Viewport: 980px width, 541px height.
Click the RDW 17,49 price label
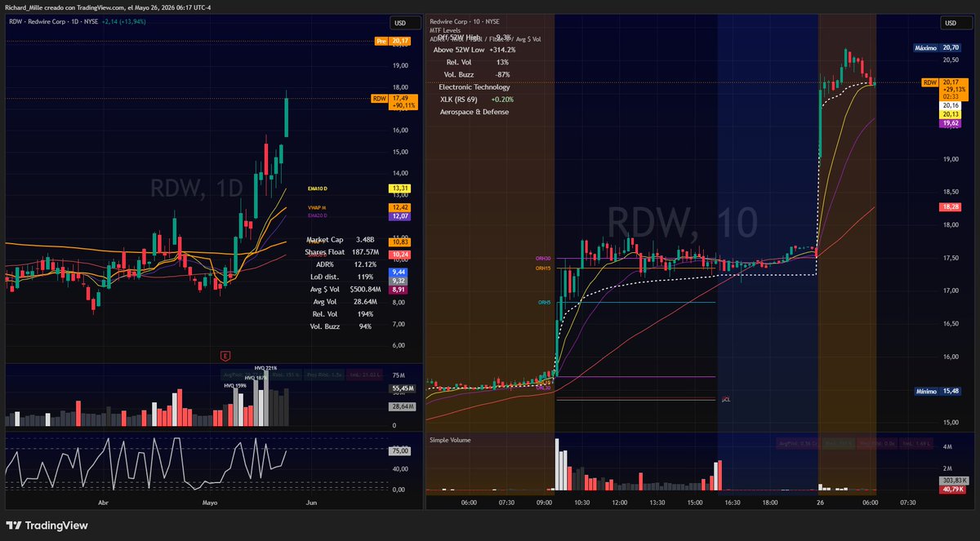pyautogui.click(x=393, y=101)
